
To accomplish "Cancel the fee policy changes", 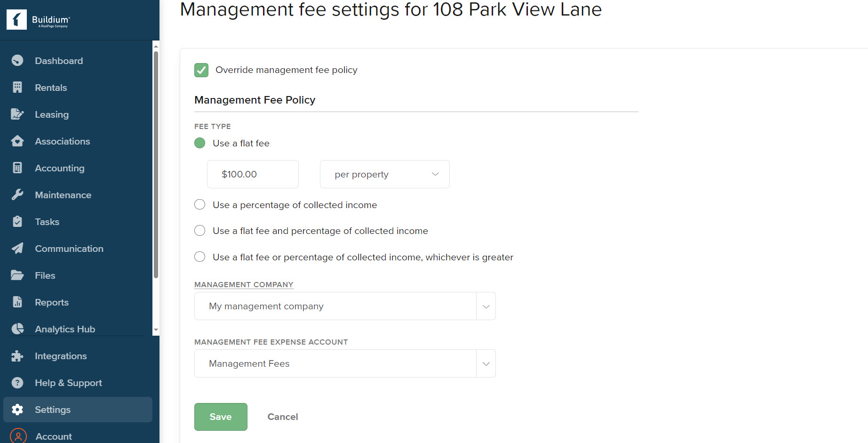I will pos(282,417).
